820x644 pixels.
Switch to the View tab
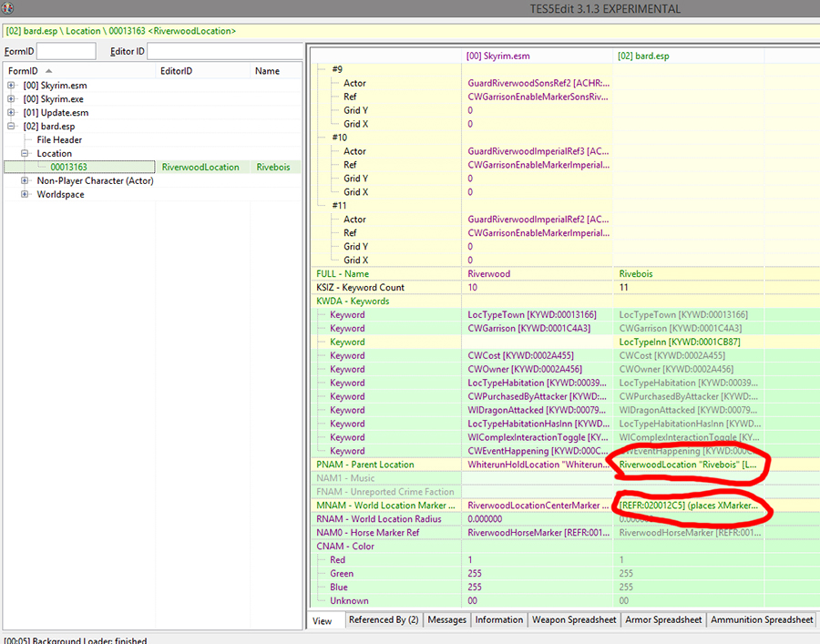tap(323, 620)
